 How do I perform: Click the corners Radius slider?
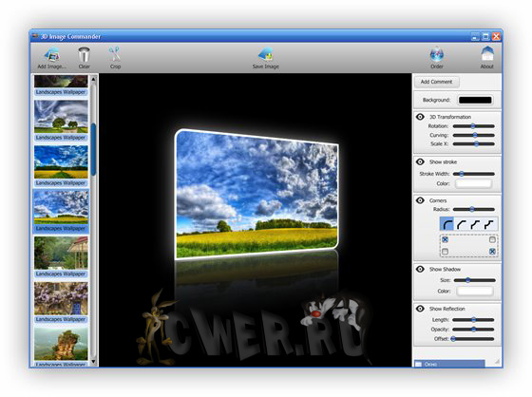click(474, 209)
